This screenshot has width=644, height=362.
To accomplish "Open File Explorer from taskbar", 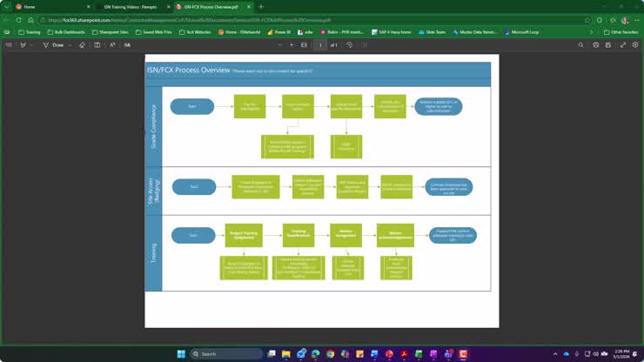I will pos(285,354).
